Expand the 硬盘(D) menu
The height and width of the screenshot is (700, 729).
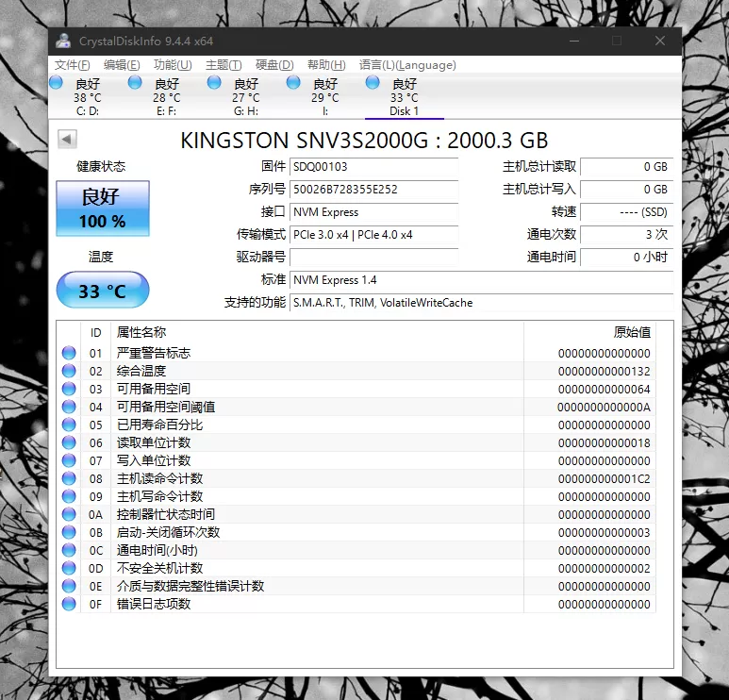coord(274,65)
